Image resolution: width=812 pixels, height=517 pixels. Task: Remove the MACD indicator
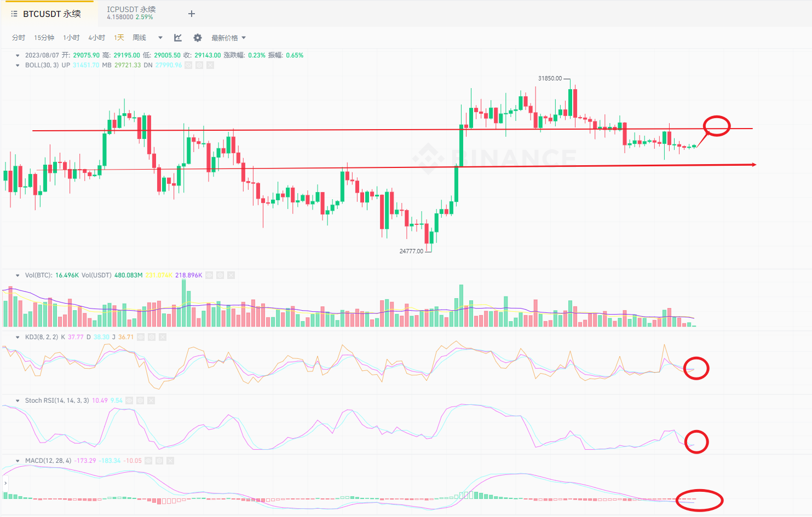tap(170, 461)
